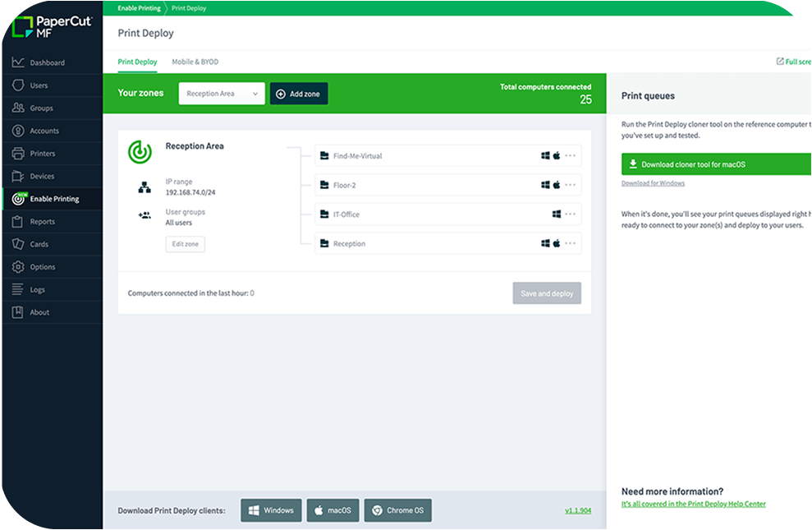
Task: Click the Edit zone button
Action: pyautogui.click(x=186, y=244)
